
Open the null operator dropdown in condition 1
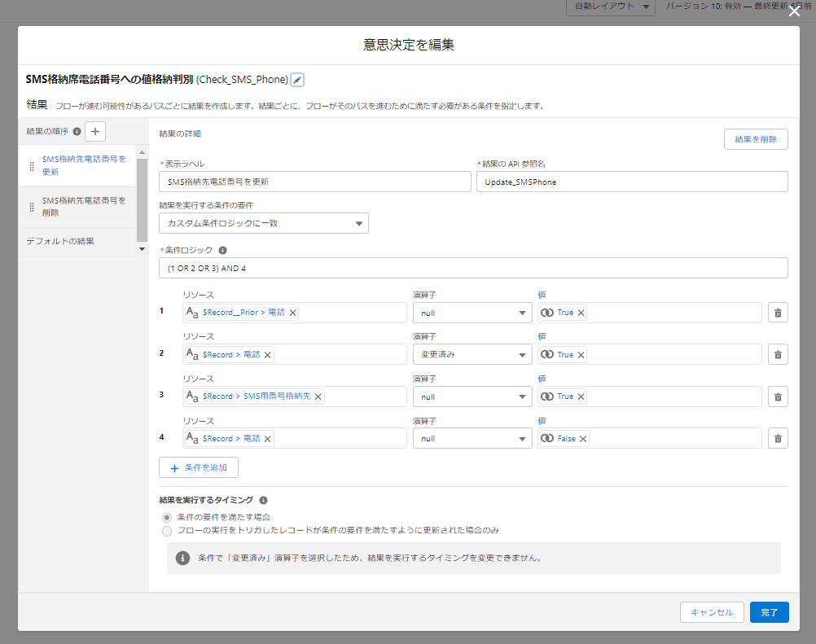click(x=472, y=313)
